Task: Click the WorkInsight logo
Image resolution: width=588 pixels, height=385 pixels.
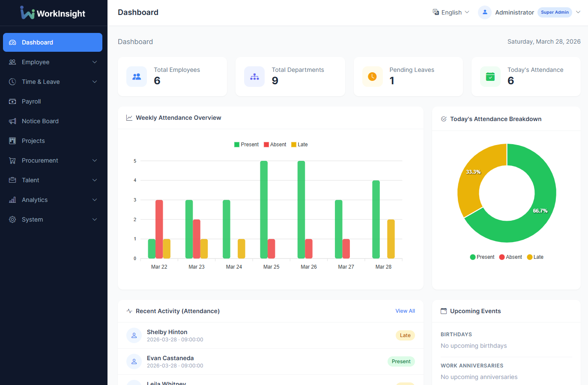Action: [x=53, y=13]
